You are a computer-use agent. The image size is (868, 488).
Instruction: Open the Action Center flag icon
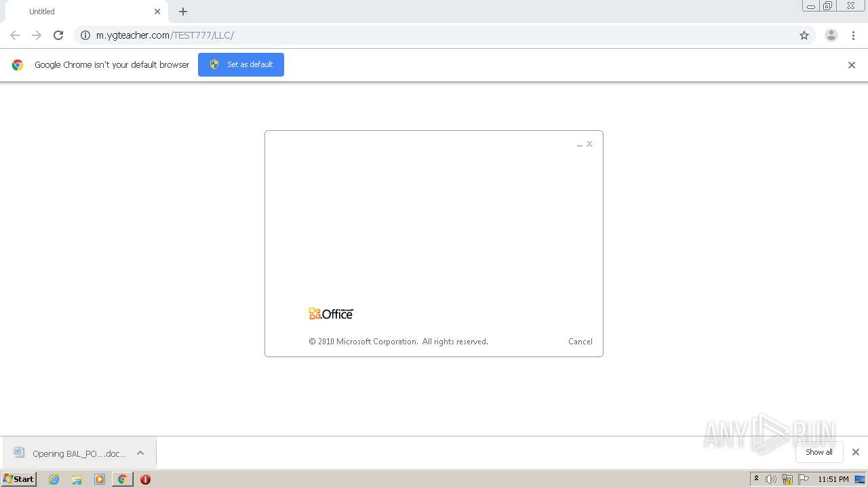point(804,479)
